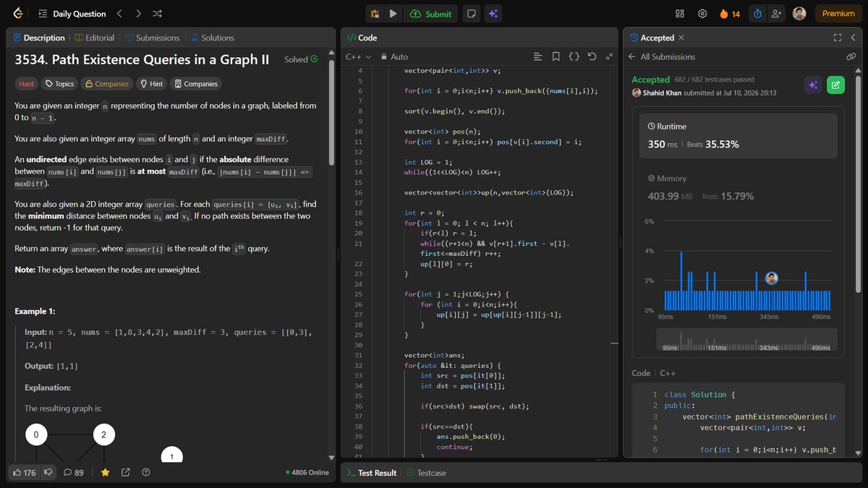Open the layout grid icon
The image size is (868, 488).
point(680,14)
